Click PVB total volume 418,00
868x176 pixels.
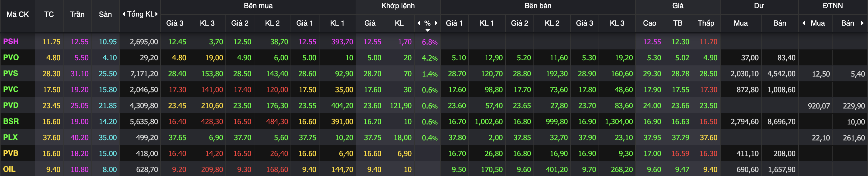coord(147,153)
